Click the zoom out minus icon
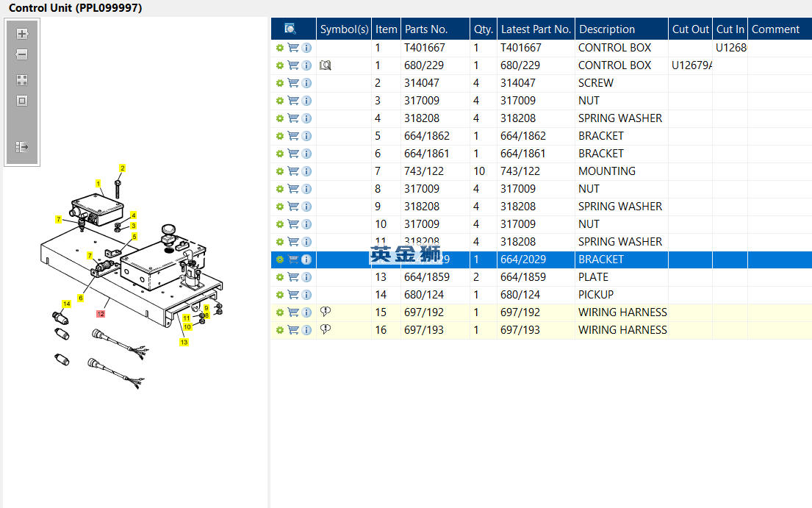Screen dimensions: 812x508 22,54
